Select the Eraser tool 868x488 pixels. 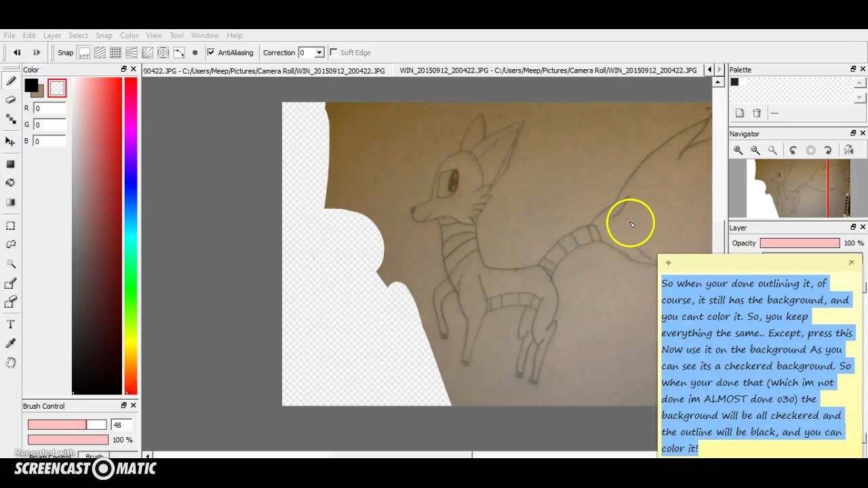11,100
